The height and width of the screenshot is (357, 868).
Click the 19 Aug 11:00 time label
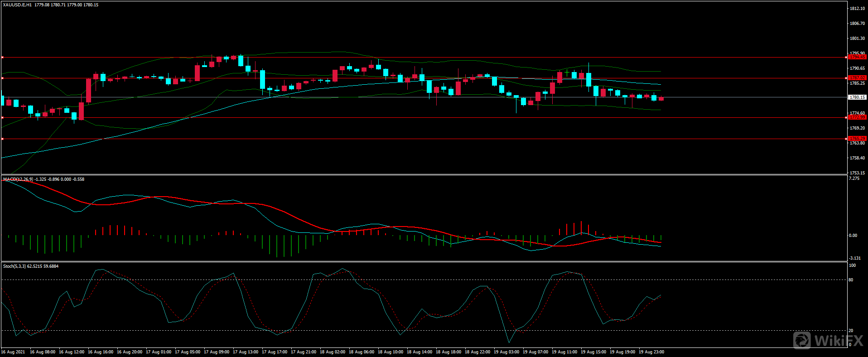(564, 352)
